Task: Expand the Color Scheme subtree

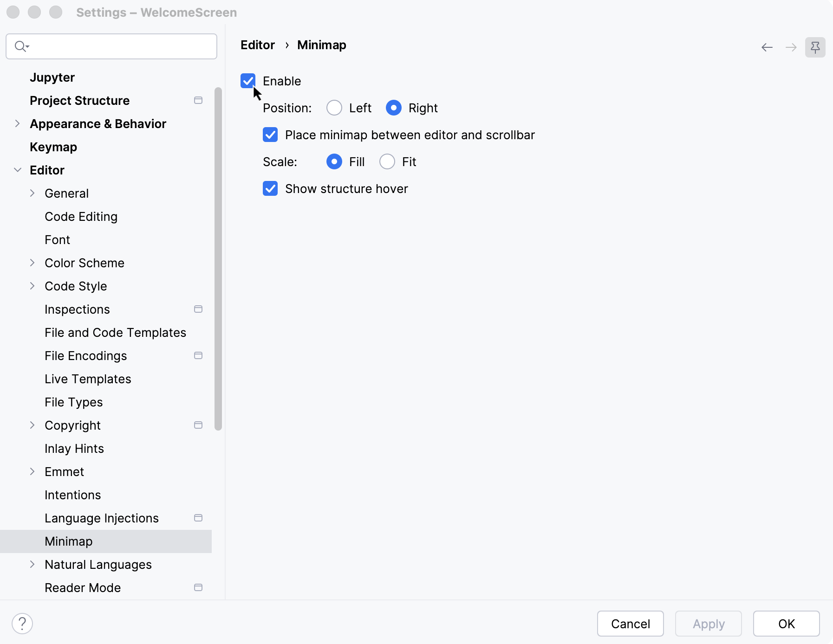Action: [x=33, y=263]
